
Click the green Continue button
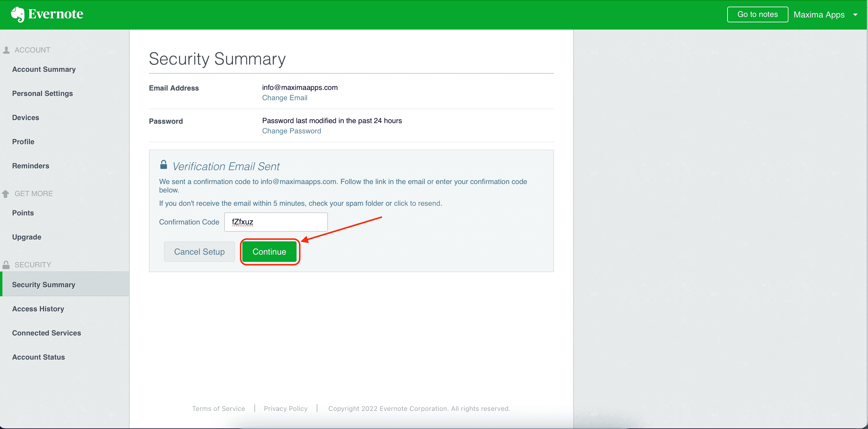pyautogui.click(x=269, y=252)
